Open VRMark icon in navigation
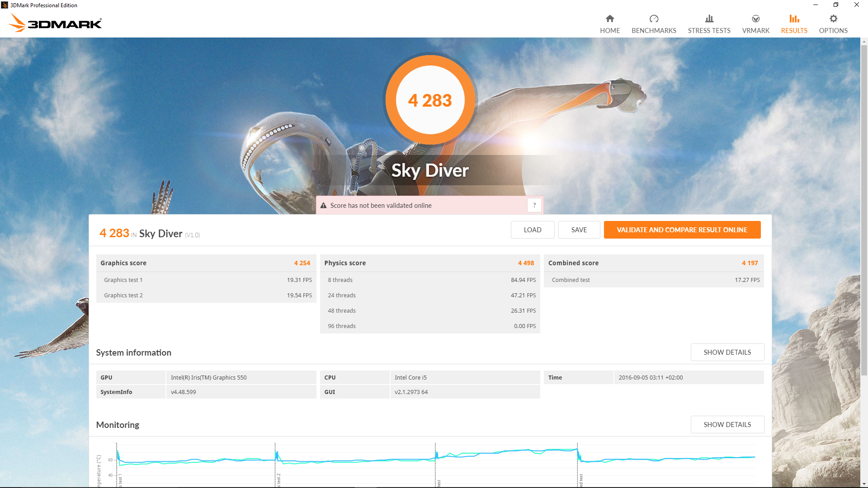868x488 pixels. (755, 19)
